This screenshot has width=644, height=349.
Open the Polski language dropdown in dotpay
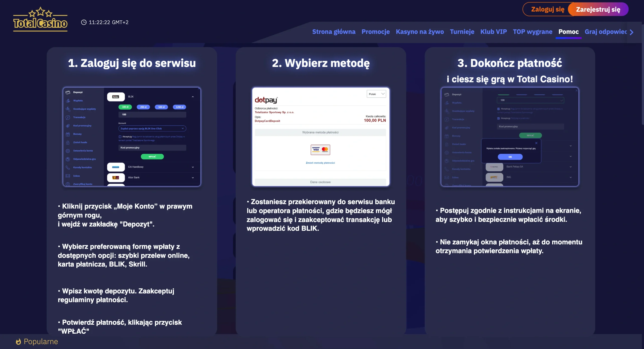pyautogui.click(x=376, y=94)
